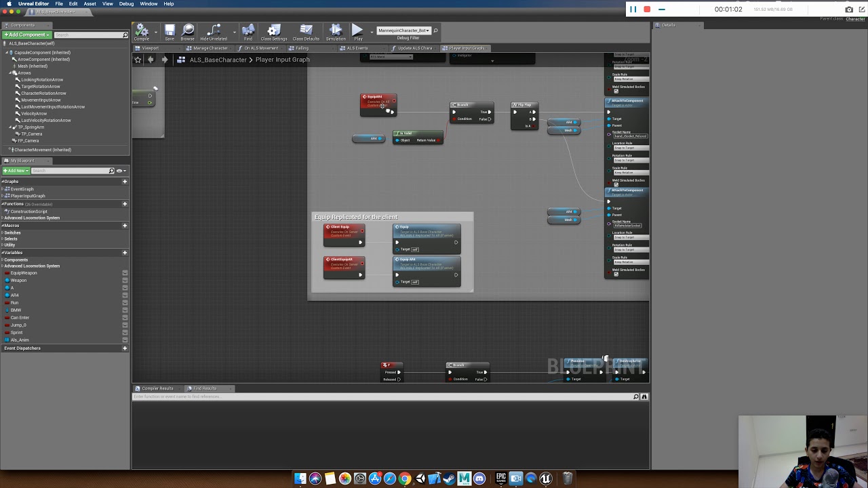Open the Window menu
The height and width of the screenshot is (488, 868).
(149, 4)
